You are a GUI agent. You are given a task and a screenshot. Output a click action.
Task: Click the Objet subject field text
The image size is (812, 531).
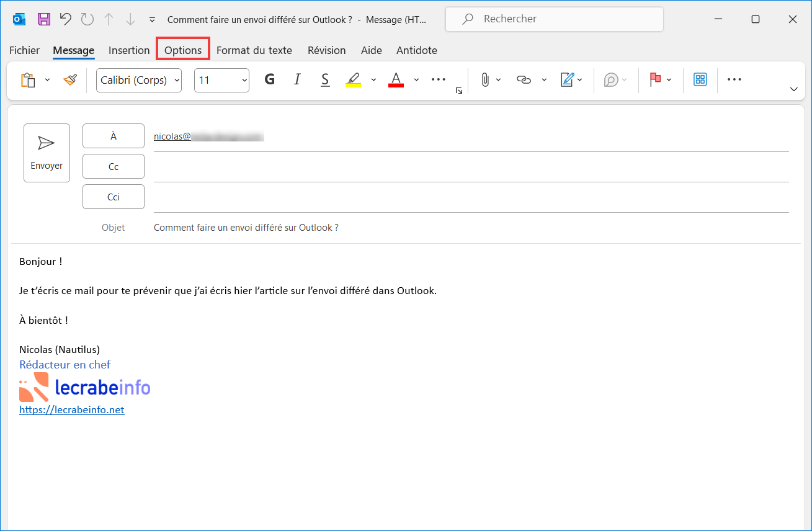[246, 228]
